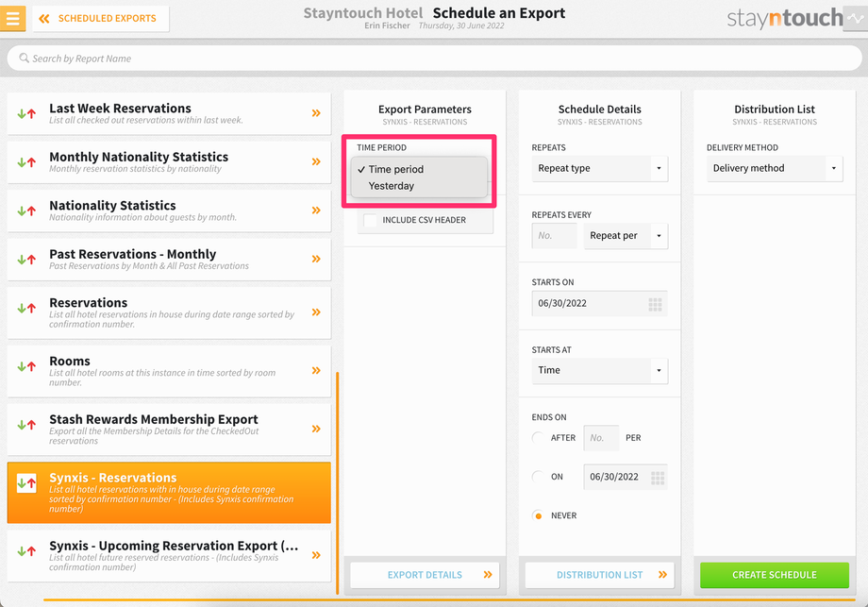Click arrows icon beside Nationality Statistics

click(x=26, y=211)
